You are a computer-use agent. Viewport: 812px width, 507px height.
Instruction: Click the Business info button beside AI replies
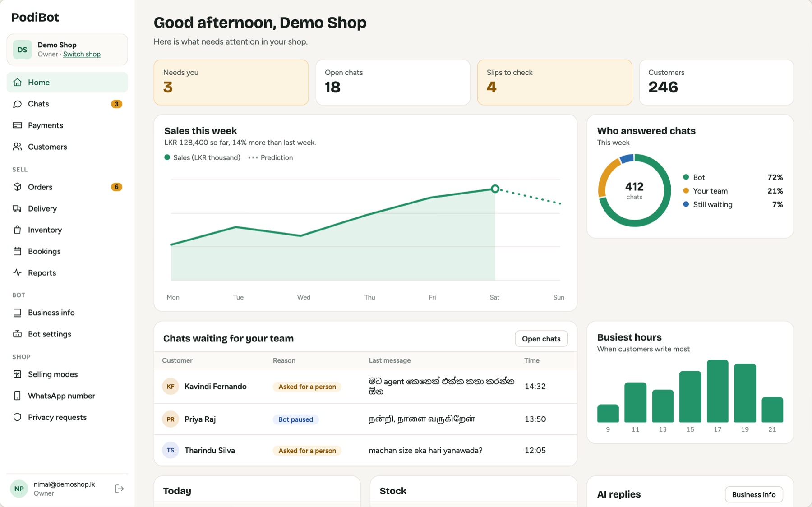click(x=754, y=494)
